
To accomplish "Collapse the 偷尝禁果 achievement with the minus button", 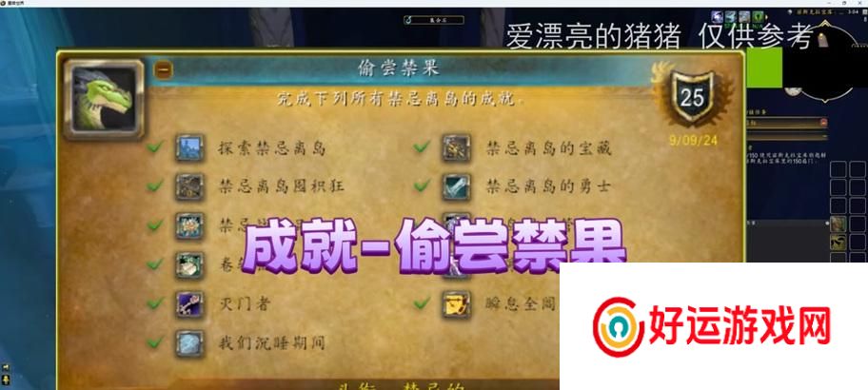I will (164, 69).
